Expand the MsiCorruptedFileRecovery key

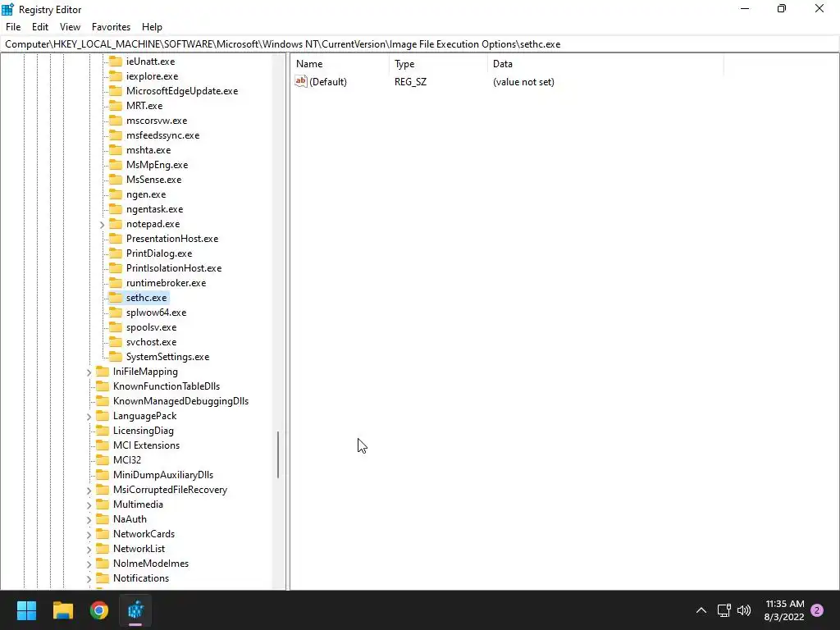pos(89,491)
